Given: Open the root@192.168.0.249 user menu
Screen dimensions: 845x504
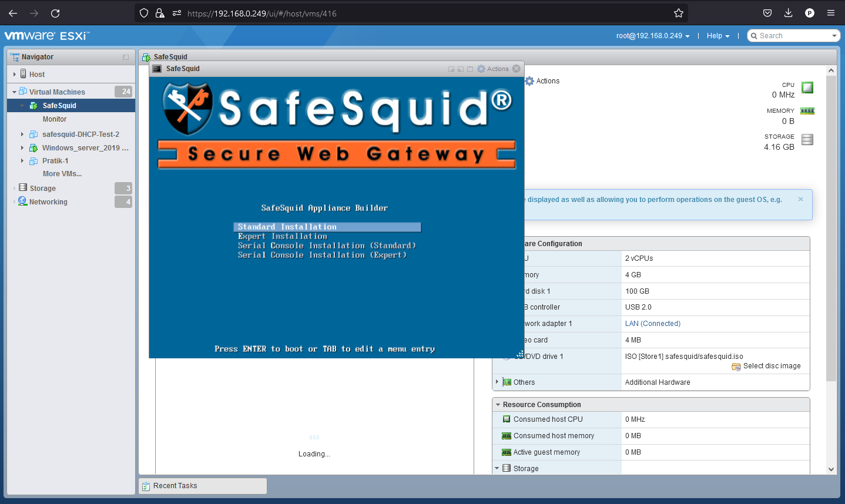Looking at the screenshot, I should (x=652, y=35).
